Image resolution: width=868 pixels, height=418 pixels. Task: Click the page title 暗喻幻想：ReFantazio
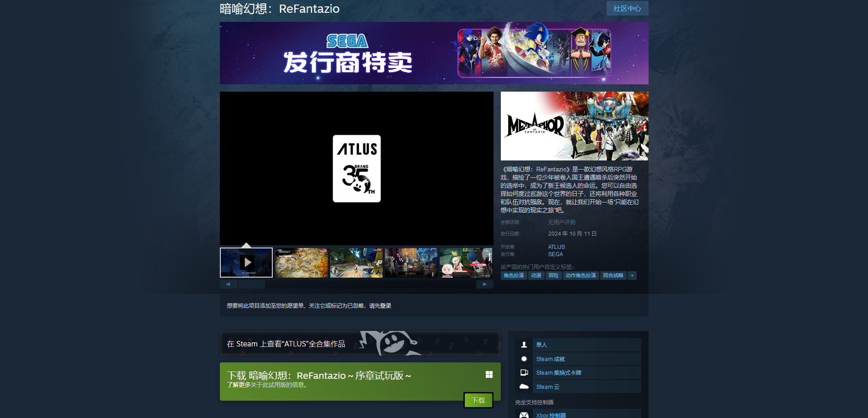280,9
